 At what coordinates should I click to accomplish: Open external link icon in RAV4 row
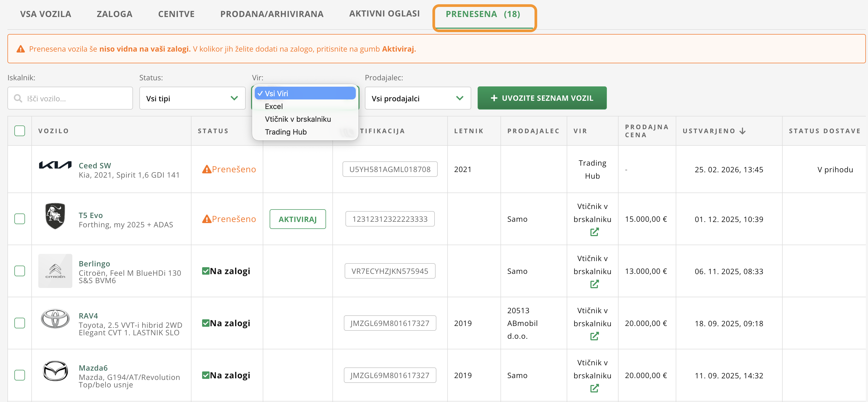[594, 336]
